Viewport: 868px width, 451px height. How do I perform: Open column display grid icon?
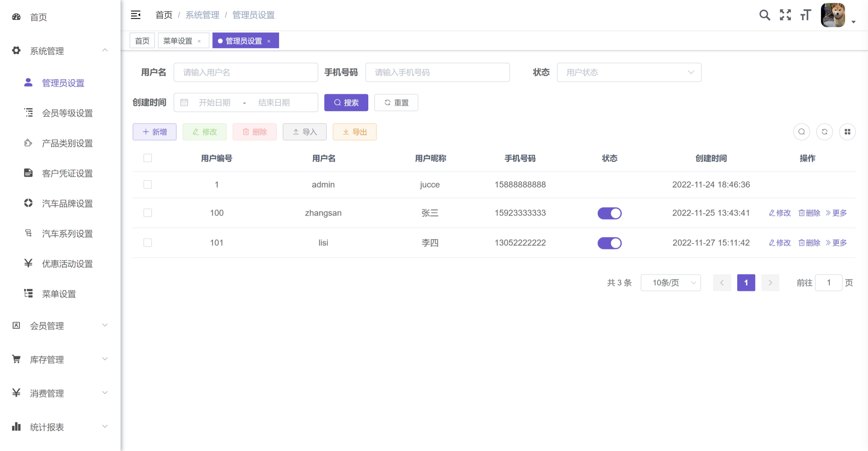tap(847, 132)
